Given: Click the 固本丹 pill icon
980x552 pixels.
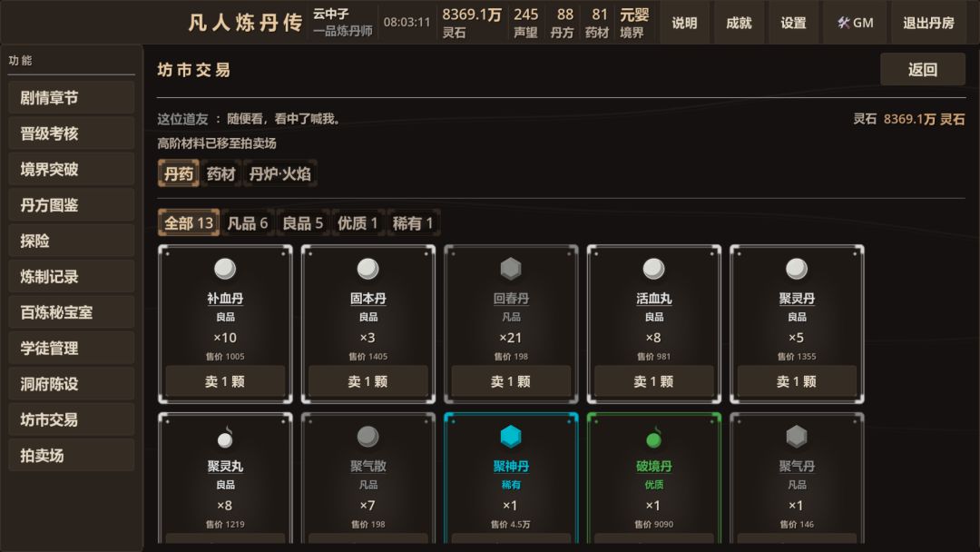Looking at the screenshot, I should tap(368, 269).
